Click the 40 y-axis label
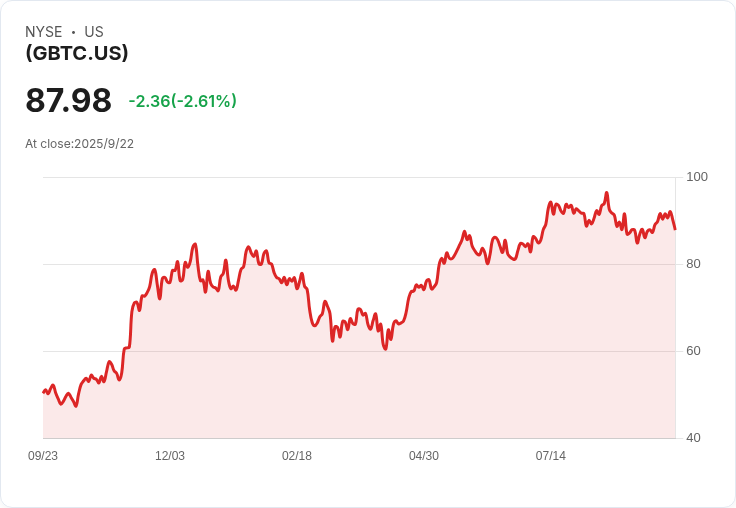This screenshot has width=736, height=508. click(x=694, y=438)
